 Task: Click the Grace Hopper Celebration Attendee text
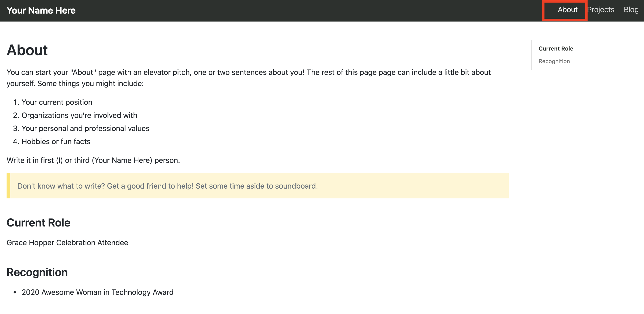point(67,243)
